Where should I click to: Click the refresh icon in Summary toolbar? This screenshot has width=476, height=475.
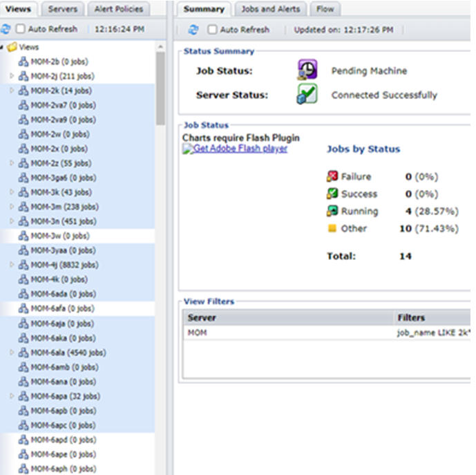point(193,30)
